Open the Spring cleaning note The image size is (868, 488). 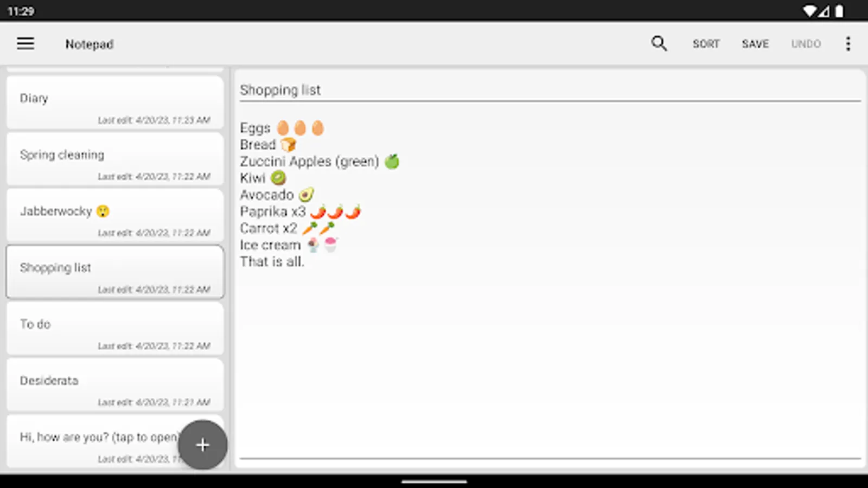pyautogui.click(x=115, y=159)
